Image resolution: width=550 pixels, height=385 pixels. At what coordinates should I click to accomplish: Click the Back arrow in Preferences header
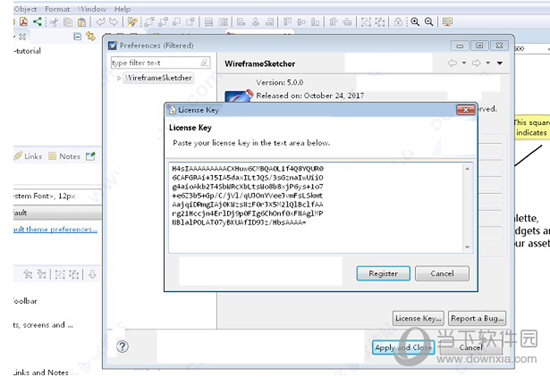tap(452, 63)
